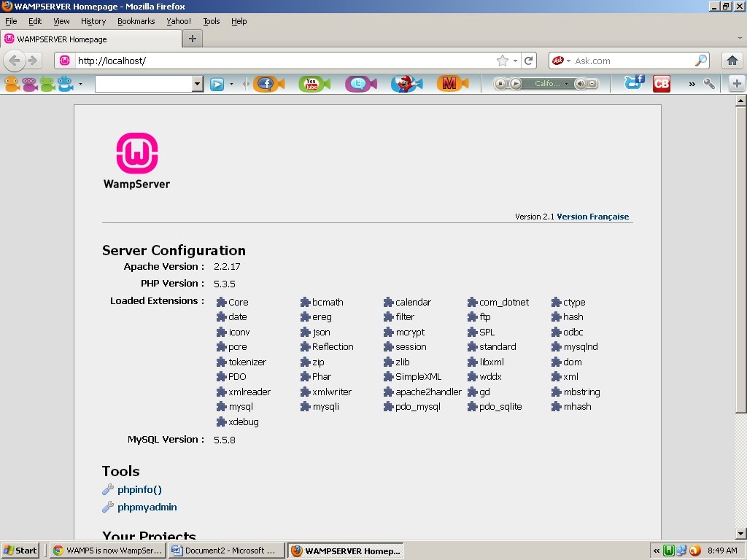This screenshot has width=747, height=560.
Task: Open the Mario game toolbar icon
Action: [x=406, y=85]
